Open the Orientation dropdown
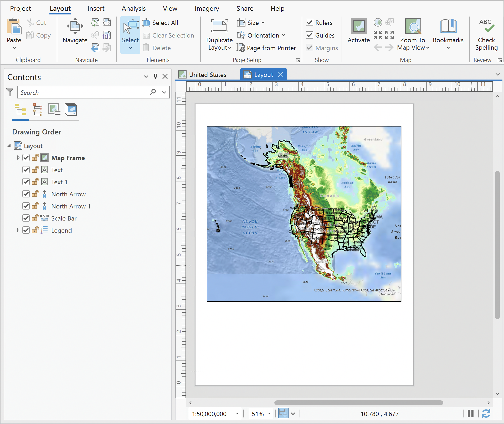The width and height of the screenshot is (504, 424). coord(263,35)
